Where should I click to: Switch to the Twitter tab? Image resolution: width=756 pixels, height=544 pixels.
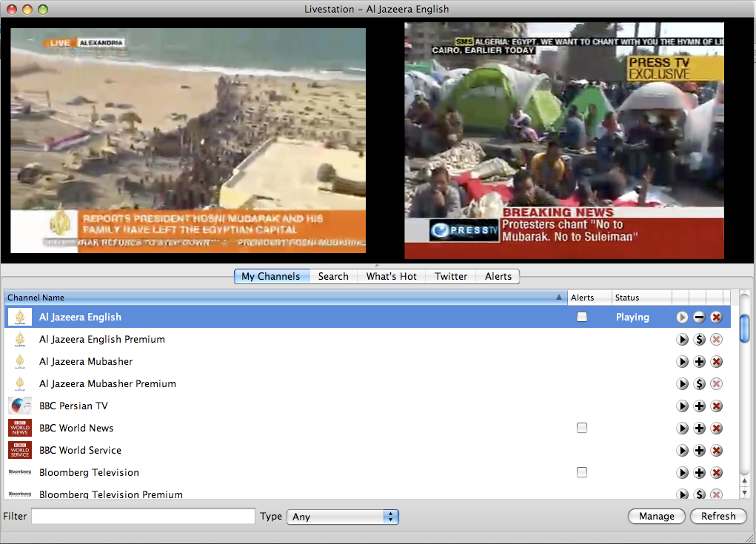point(451,276)
